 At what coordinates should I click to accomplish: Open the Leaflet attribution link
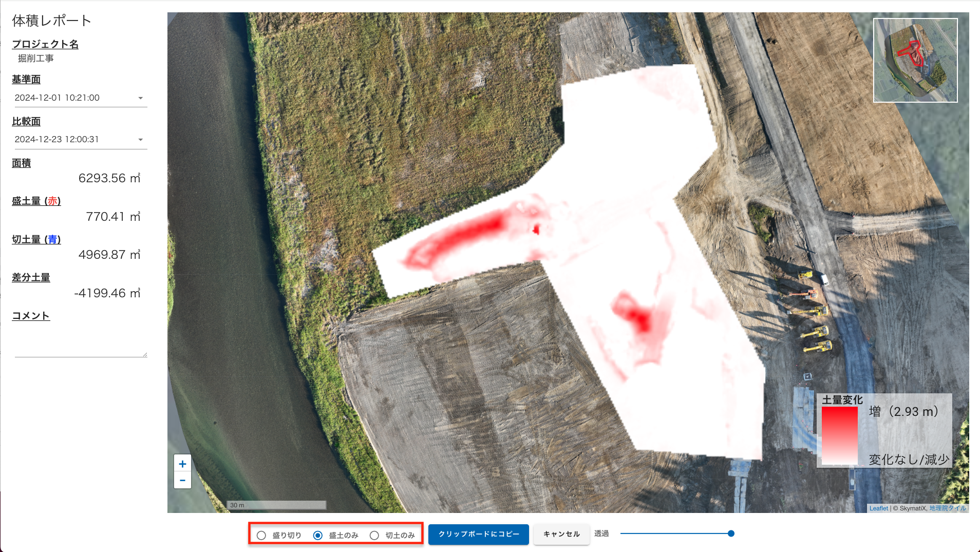[878, 508]
